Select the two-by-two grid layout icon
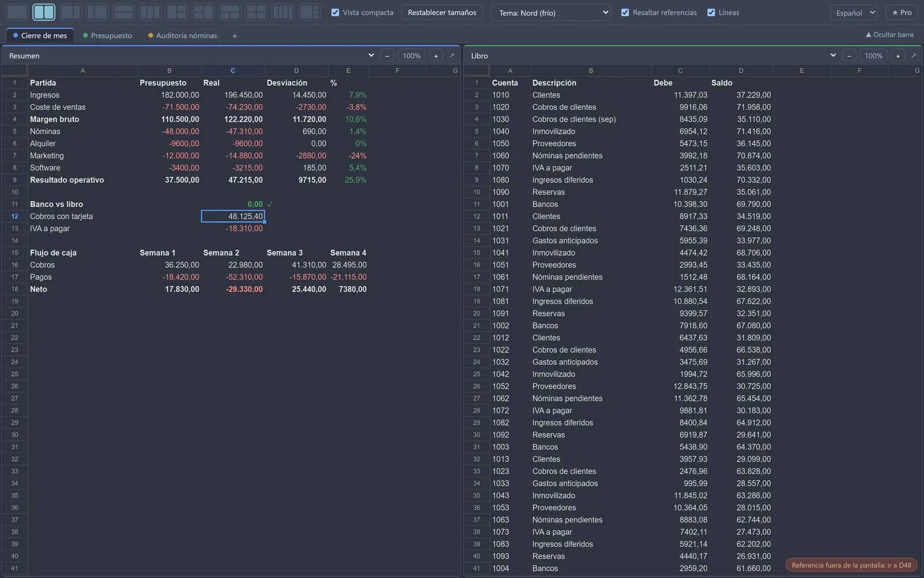This screenshot has width=924, height=578. (x=256, y=12)
